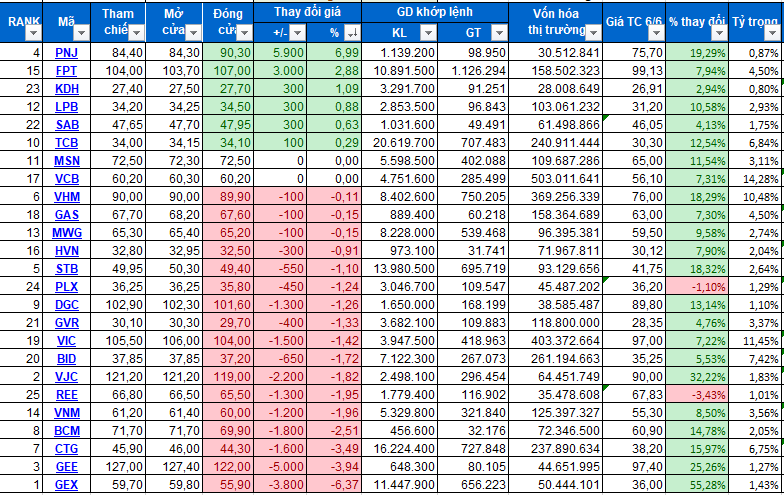Select REE % thay đổi cell -3,43%
Screen dimensions: 784x495
pos(697,394)
